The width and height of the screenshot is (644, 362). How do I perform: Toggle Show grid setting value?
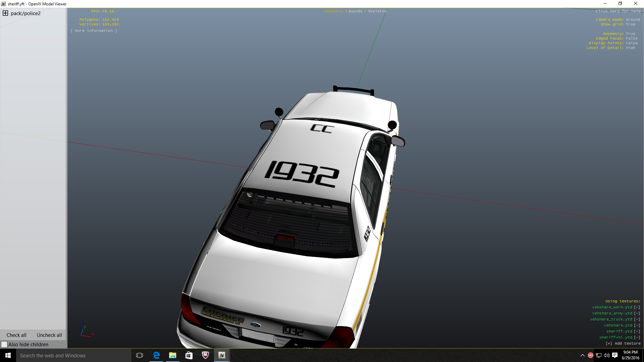pos(630,24)
